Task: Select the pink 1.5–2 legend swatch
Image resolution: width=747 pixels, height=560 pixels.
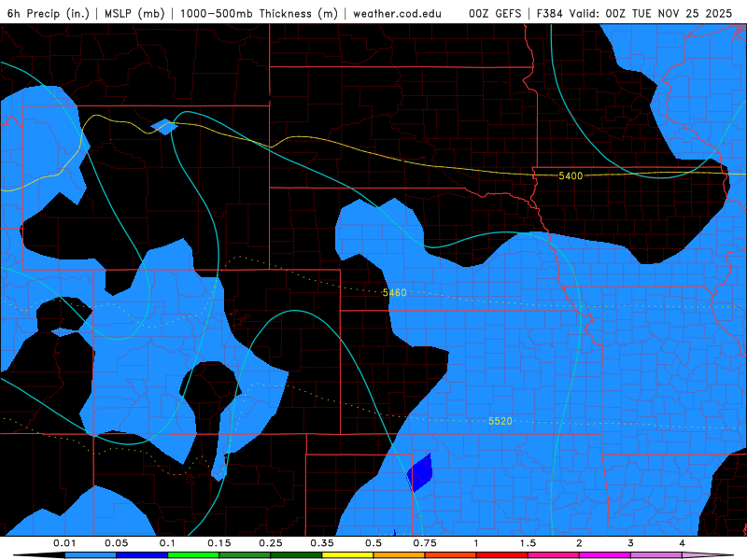Action: pos(554,555)
